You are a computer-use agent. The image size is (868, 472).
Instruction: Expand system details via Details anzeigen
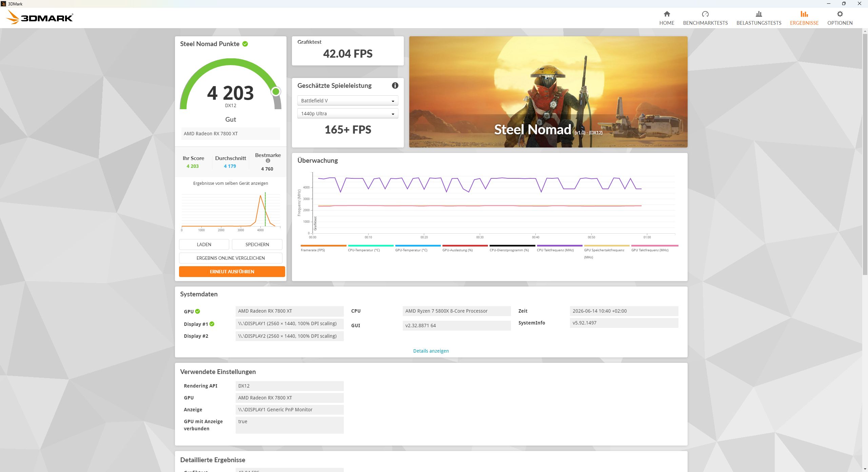(431, 351)
